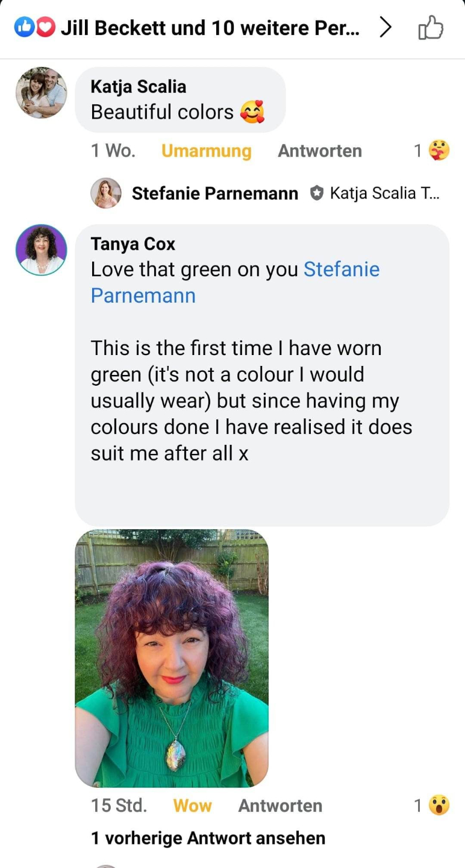Expand 1 vorherige Antwort ansehen
The width and height of the screenshot is (465, 868).
(x=208, y=838)
